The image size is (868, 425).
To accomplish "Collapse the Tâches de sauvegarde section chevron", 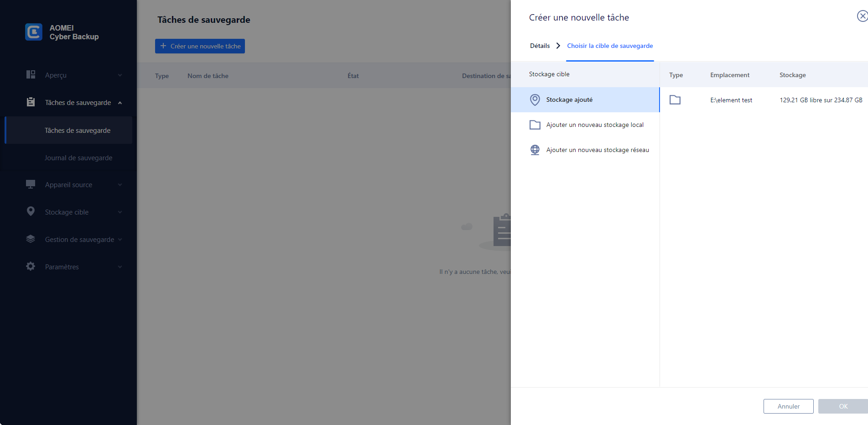I will click(120, 103).
